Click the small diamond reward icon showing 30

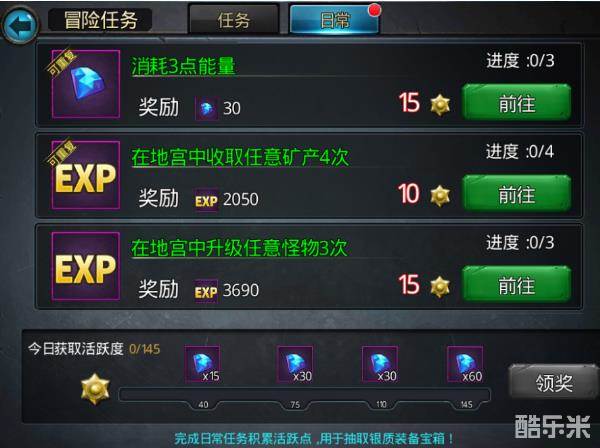click(207, 108)
